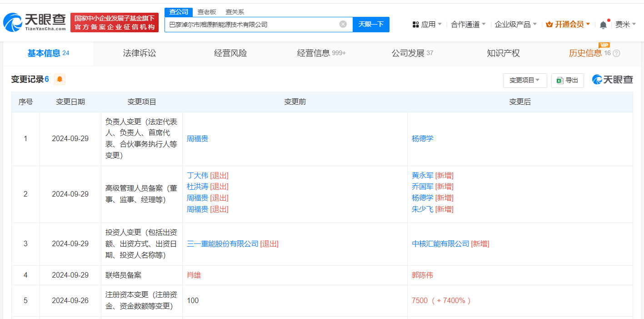The image size is (644, 319).
Task: Click the VIP crown icon
Action: pos(549,25)
